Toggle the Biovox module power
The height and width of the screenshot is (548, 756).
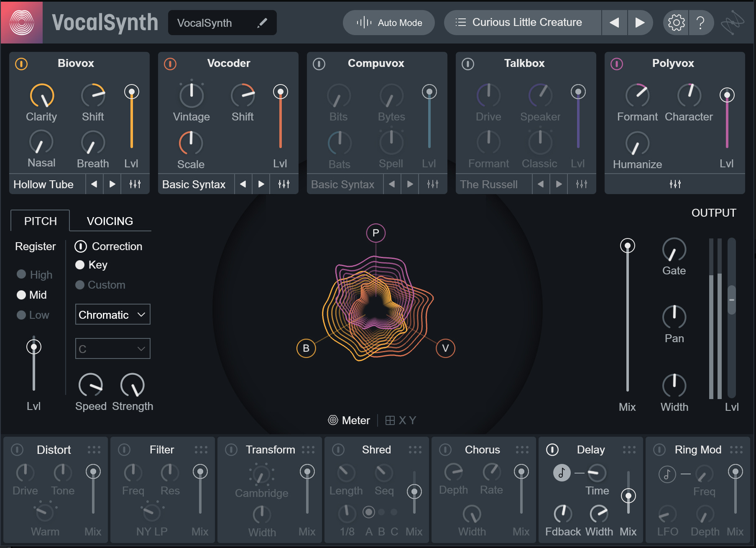21,64
